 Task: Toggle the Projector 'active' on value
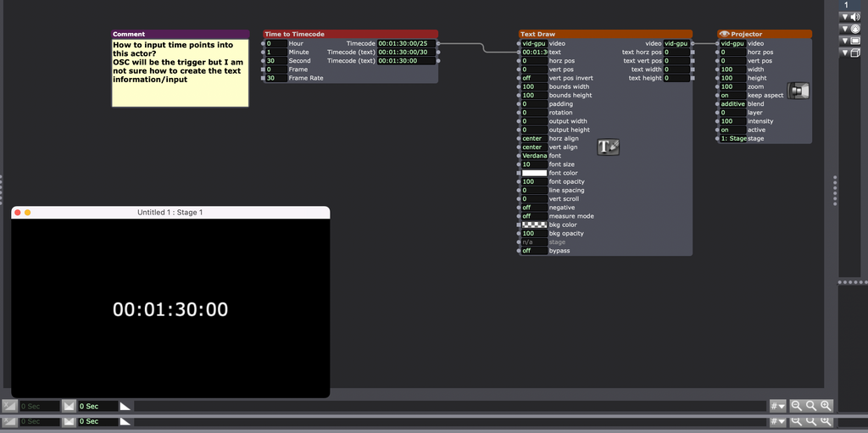732,130
